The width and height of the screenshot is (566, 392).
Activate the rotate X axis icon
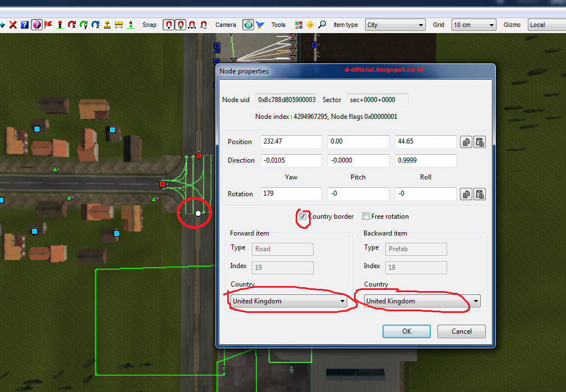[x=72, y=25]
